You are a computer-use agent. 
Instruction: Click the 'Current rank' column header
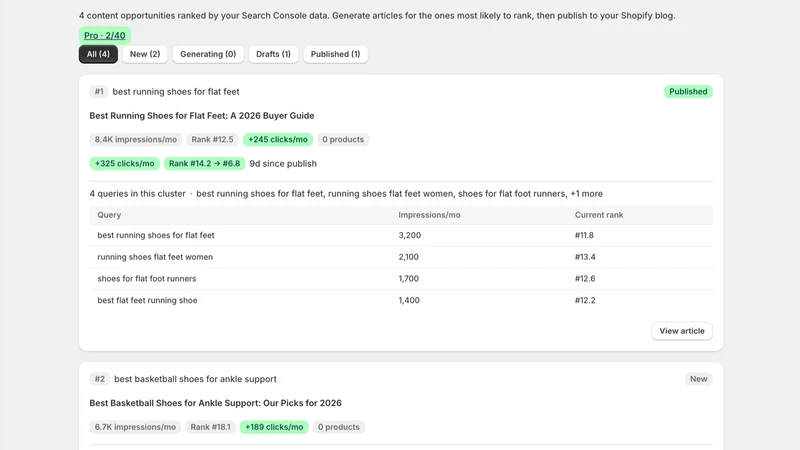[599, 215]
